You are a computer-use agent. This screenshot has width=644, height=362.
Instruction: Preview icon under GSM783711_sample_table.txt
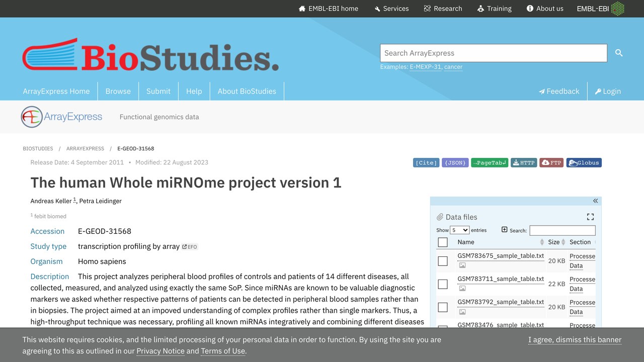tap(462, 288)
